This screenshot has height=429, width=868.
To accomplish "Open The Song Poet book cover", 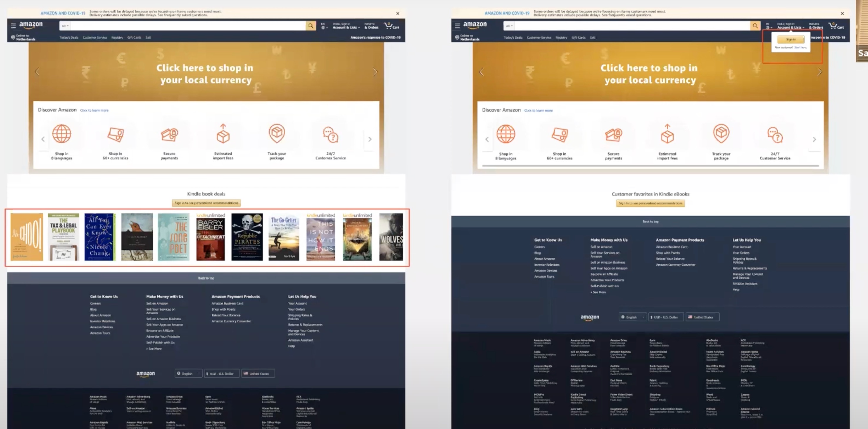I will point(173,237).
